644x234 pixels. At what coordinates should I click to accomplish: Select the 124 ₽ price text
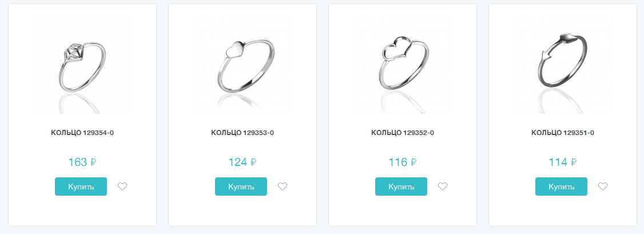243,162
